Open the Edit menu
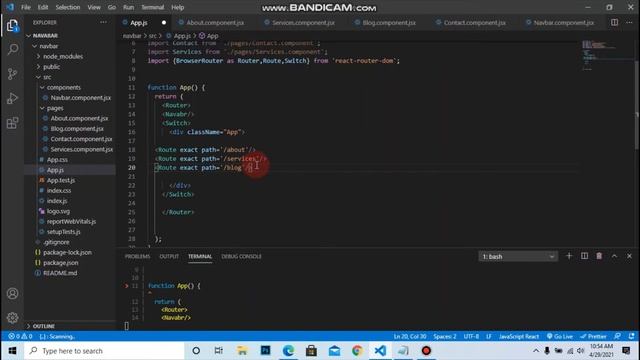The height and width of the screenshot is (360, 640). [43, 7]
